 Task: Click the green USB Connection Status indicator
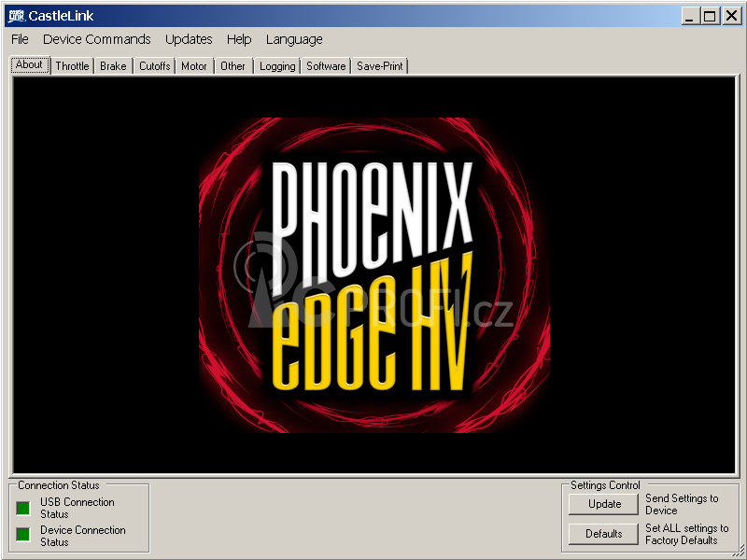coord(22,508)
